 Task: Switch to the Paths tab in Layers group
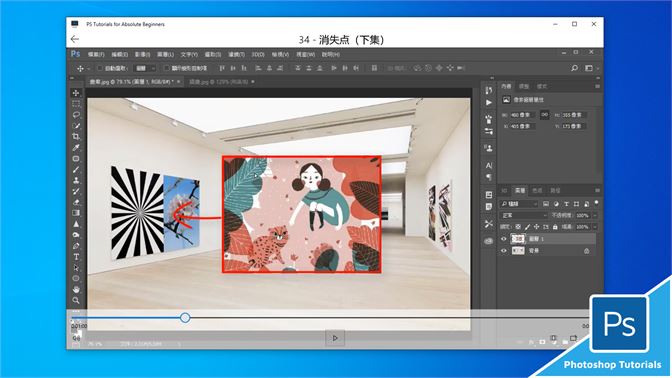point(555,190)
